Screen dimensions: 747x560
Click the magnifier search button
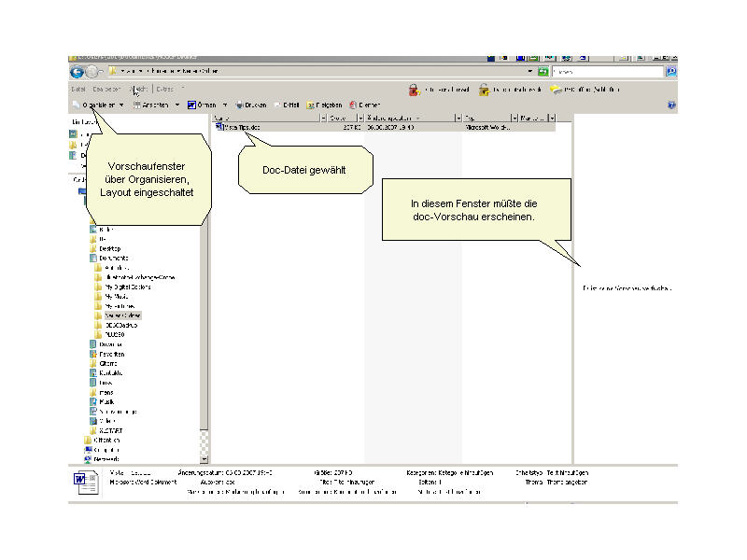[671, 72]
